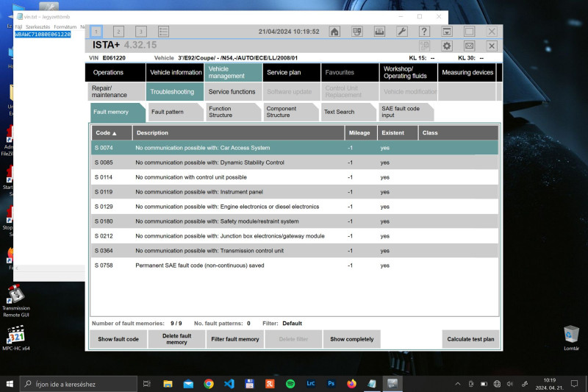Select session tab number 1
Screen dimensions: 588x392
pyautogui.click(x=96, y=32)
